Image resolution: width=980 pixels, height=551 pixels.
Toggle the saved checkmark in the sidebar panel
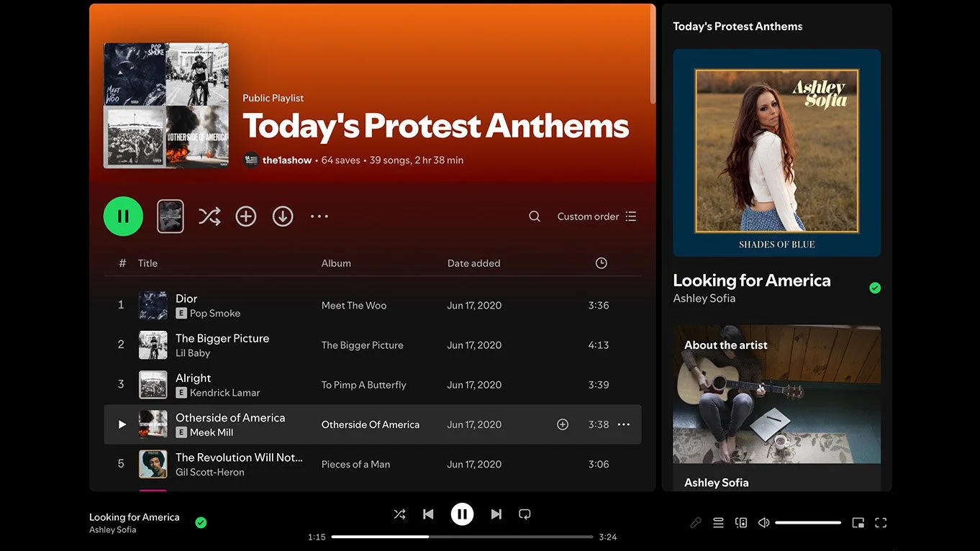pyautogui.click(x=875, y=288)
